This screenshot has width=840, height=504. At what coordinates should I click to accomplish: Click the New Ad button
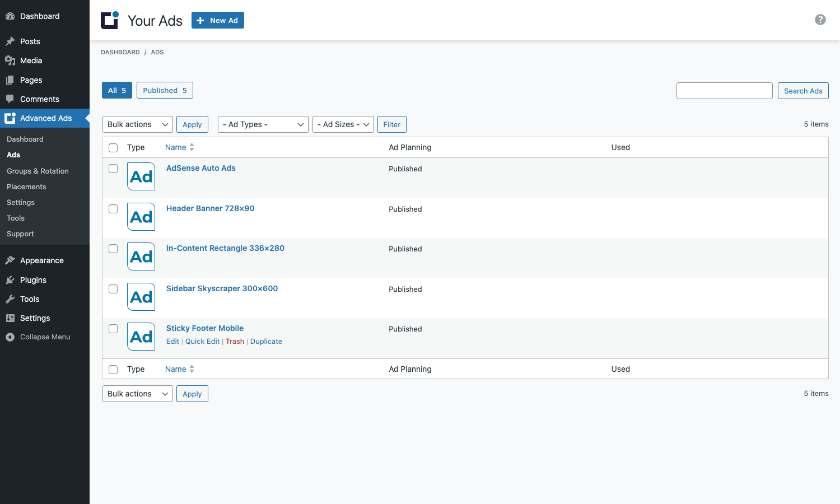click(218, 20)
